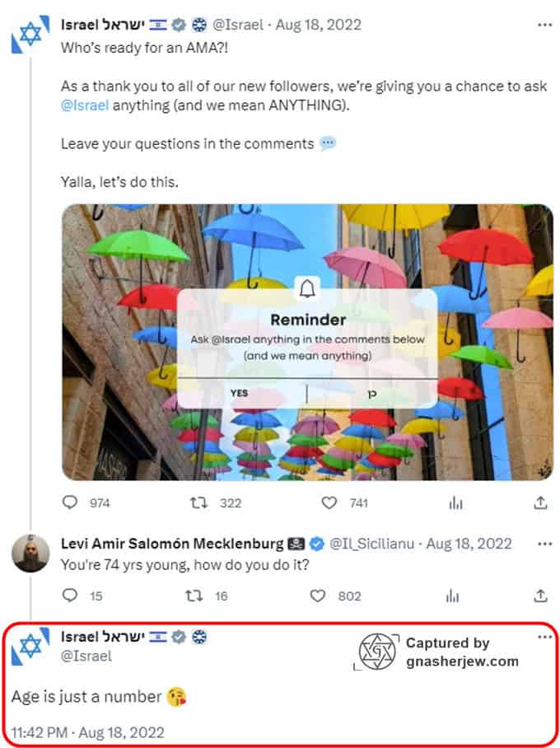The image size is (560, 748).
Task: View analytics for Levi's comment
Action: (x=454, y=596)
